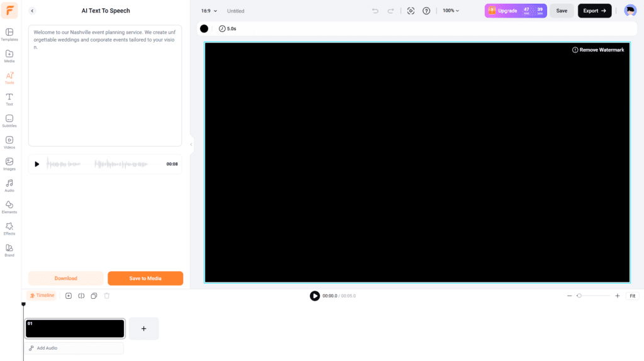
Task: Open the Elements sidebar panel
Action: pos(9,207)
